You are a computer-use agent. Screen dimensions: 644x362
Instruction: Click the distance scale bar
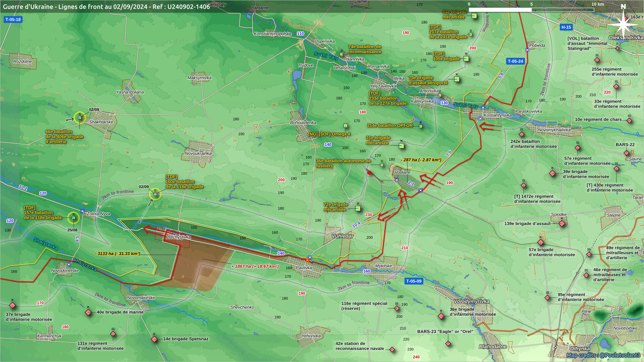(x=531, y=10)
